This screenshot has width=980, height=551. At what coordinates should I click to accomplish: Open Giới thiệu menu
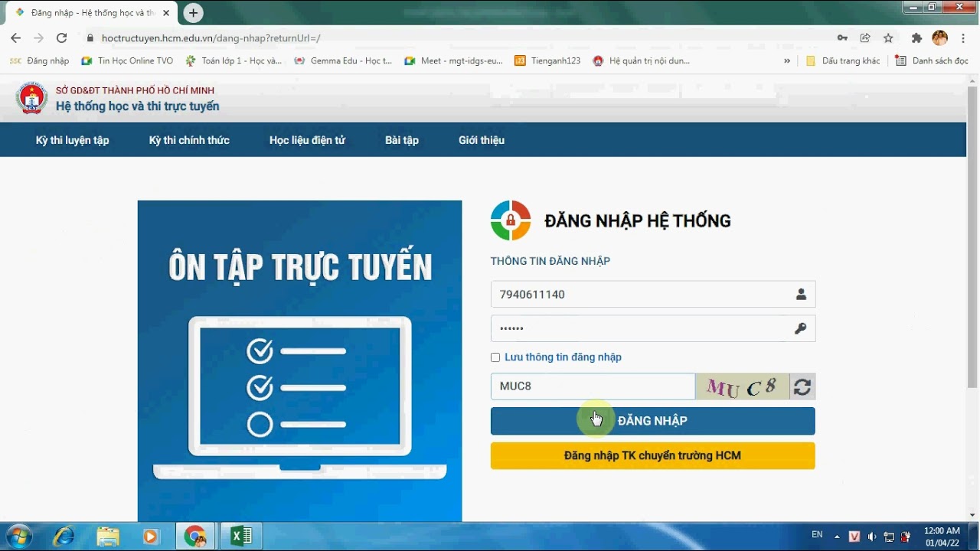tap(482, 140)
